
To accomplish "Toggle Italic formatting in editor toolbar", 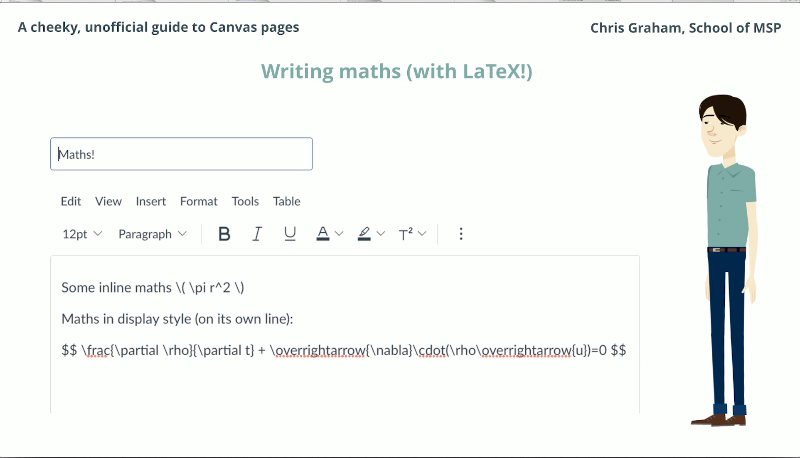I will (x=257, y=234).
